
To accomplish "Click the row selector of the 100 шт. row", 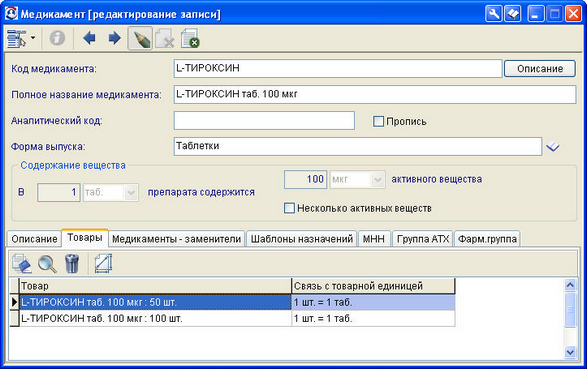I will click(14, 318).
